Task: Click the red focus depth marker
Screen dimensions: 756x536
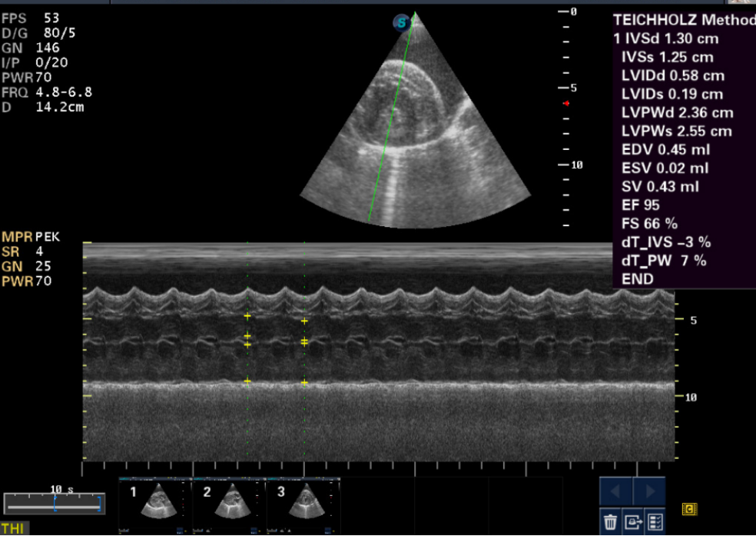Action: (566, 103)
